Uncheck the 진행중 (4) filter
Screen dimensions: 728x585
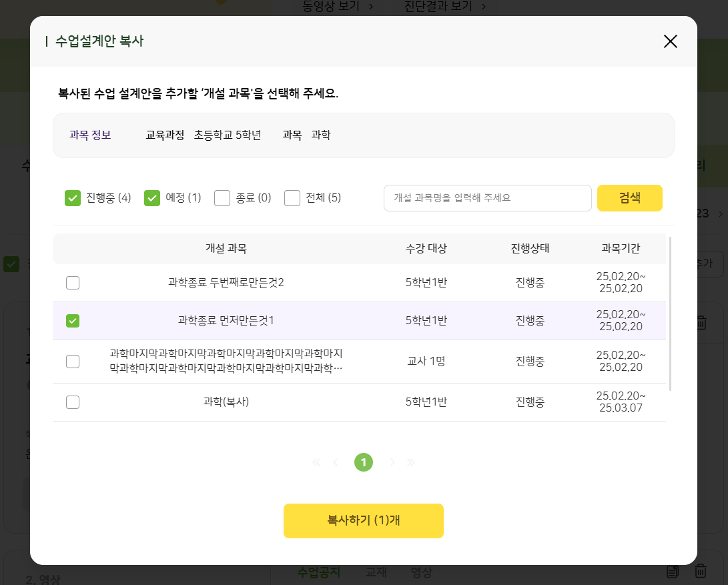(x=73, y=198)
